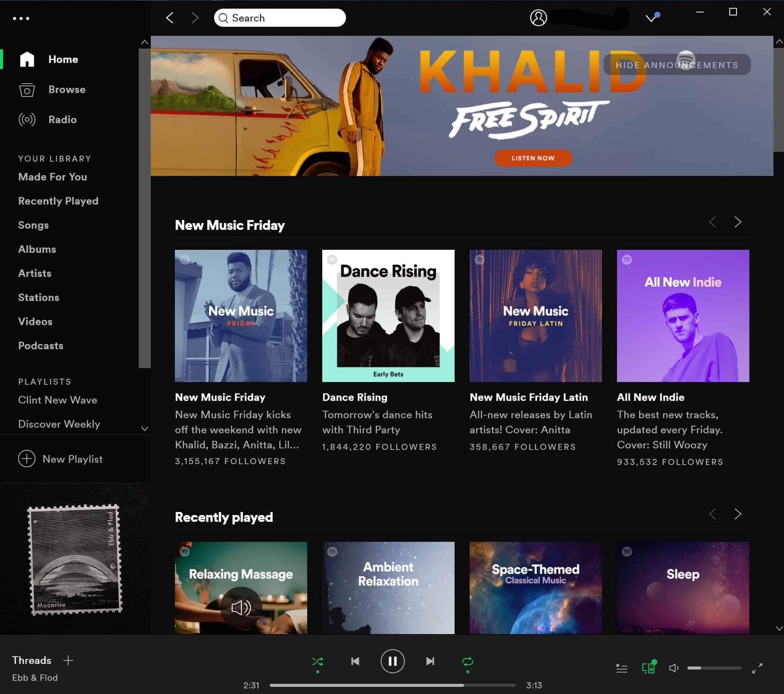The width and height of the screenshot is (784, 694).
Task: Mute the volume speaker icon
Action: click(674, 668)
